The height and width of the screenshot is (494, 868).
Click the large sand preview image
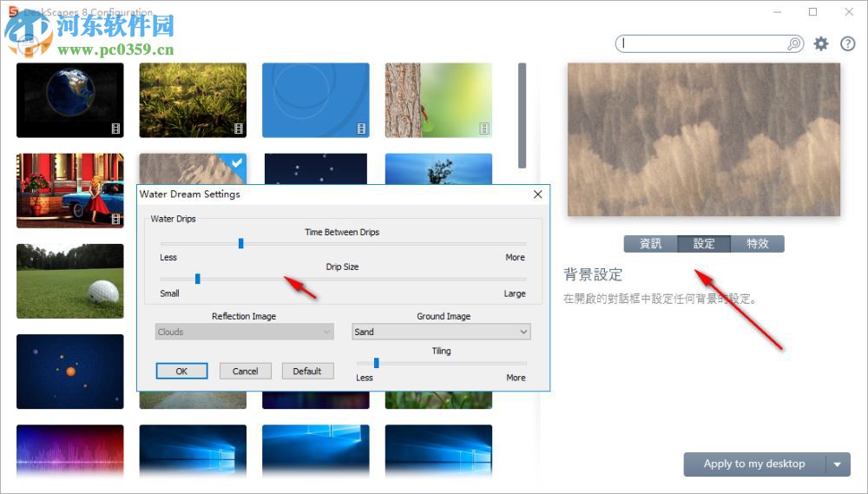point(704,140)
